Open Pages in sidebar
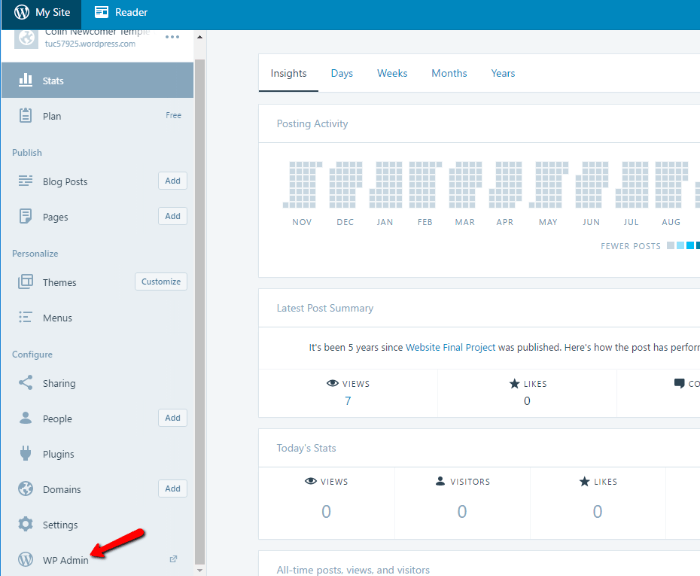Screen dimensions: 700x576 pos(55,217)
